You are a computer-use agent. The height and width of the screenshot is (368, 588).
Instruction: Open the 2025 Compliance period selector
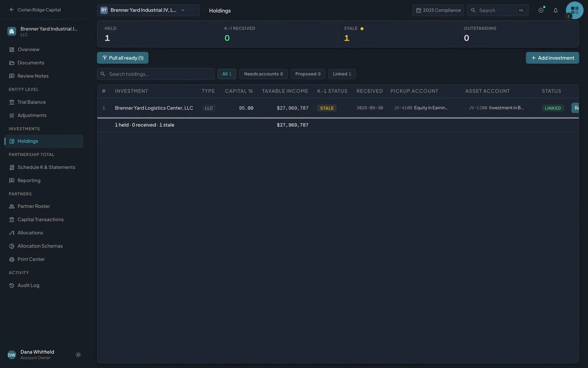pos(438,10)
